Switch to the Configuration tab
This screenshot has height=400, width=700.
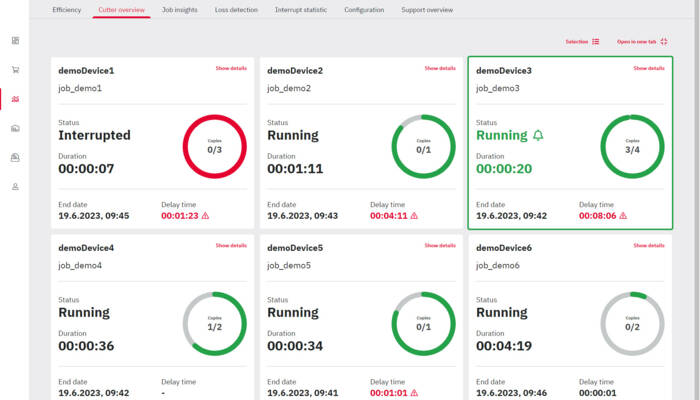pos(364,10)
